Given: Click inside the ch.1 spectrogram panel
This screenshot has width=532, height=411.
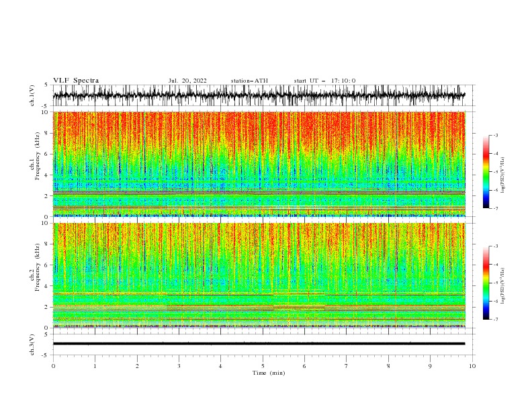Looking at the screenshot, I should pyautogui.click(x=259, y=164).
